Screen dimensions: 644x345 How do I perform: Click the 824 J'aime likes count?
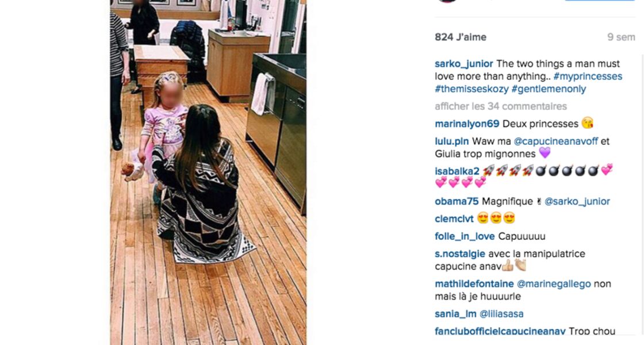point(461,37)
